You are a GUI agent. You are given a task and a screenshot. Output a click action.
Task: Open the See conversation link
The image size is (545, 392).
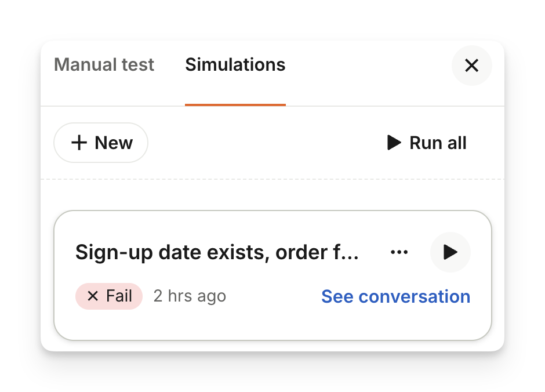pos(395,296)
